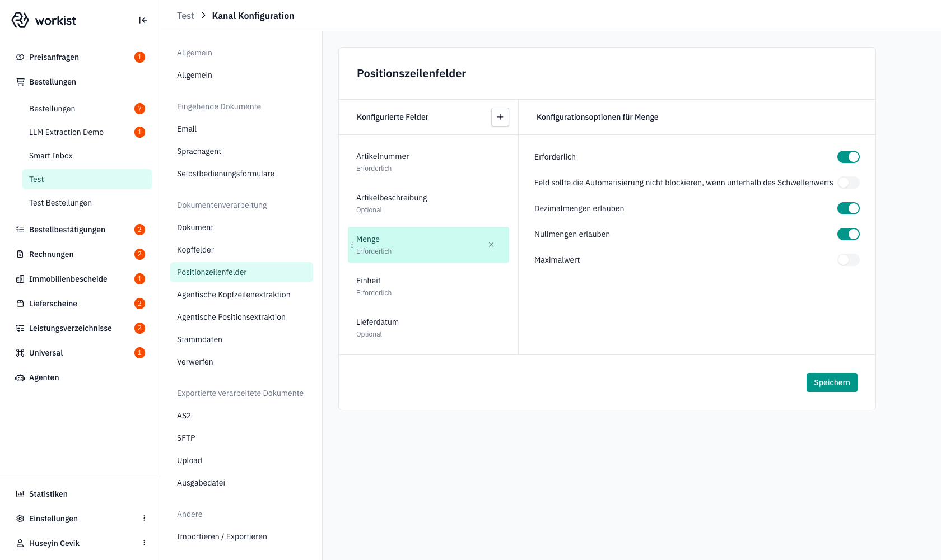Click the Bestellungen cart icon
The width and height of the screenshot is (941, 560).
tap(20, 82)
